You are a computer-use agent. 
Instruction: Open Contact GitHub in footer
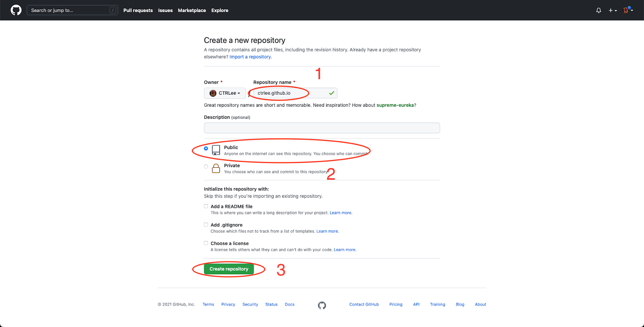pyautogui.click(x=364, y=304)
